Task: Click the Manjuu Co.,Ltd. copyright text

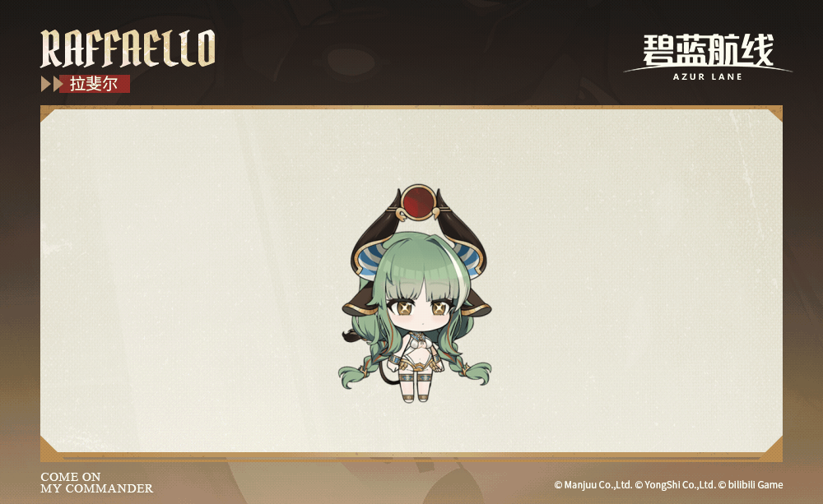Action: pyautogui.click(x=593, y=485)
